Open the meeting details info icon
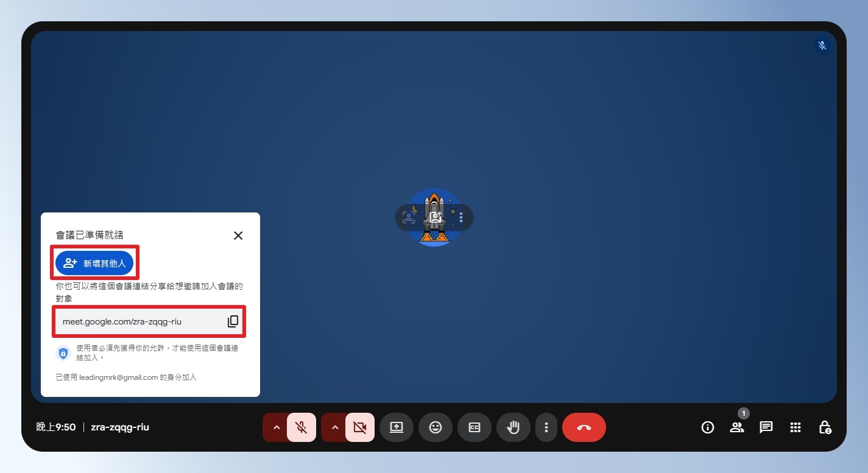This screenshot has width=868, height=473. point(707,427)
